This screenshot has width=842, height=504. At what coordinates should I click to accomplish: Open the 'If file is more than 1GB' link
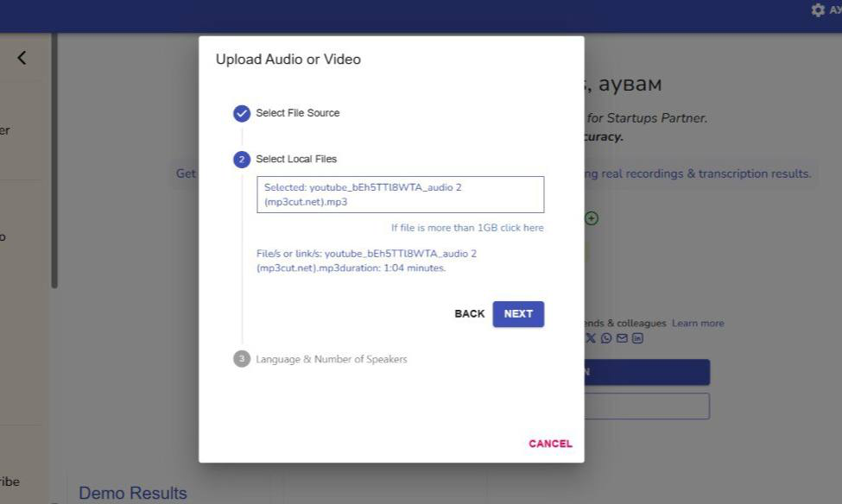(467, 228)
